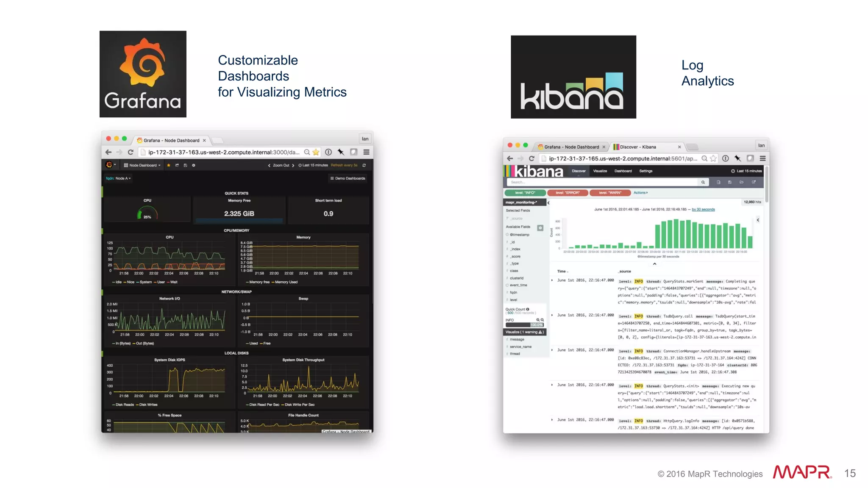Open Chrome menu in the Grafana window
The image size is (868, 488).
coord(367,152)
